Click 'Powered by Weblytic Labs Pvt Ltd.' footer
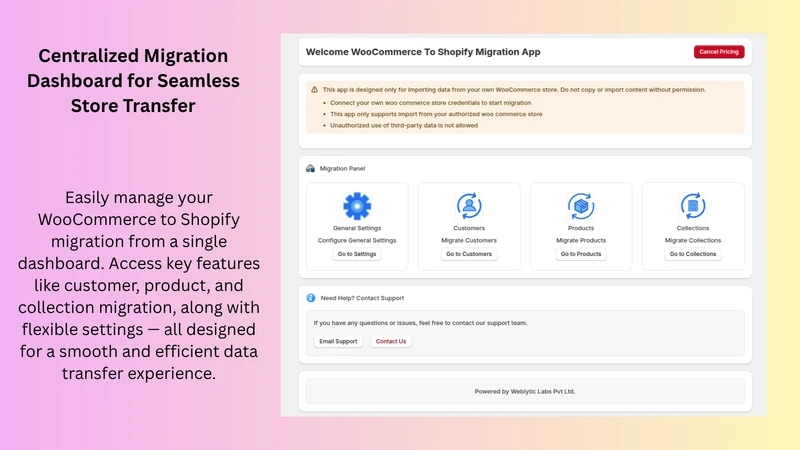This screenshot has width=800, height=450. click(x=524, y=391)
